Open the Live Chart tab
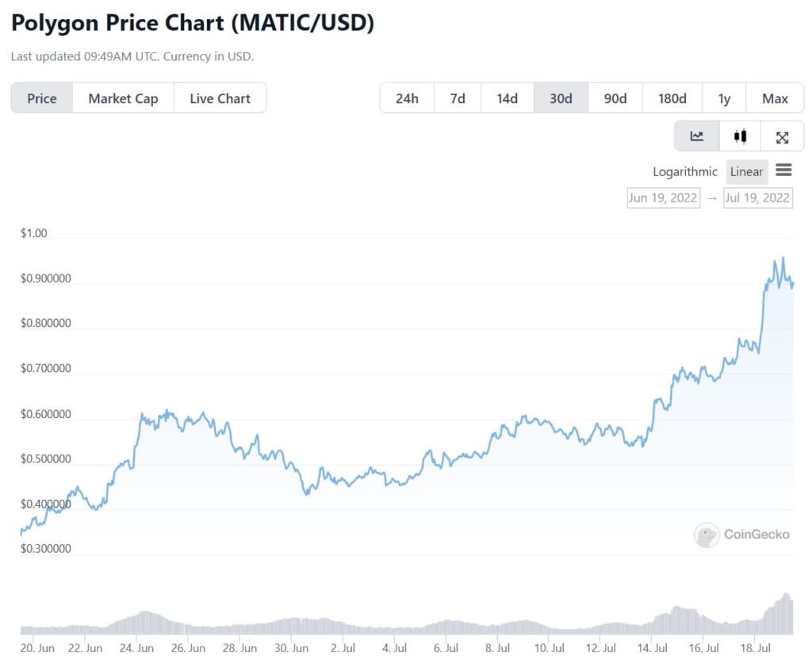The width and height of the screenshot is (812, 668). click(x=220, y=98)
